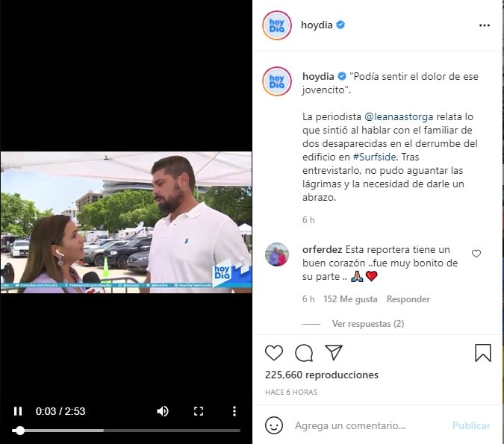Enter fullscreen video mode
This screenshot has width=504, height=444.
coord(199,411)
